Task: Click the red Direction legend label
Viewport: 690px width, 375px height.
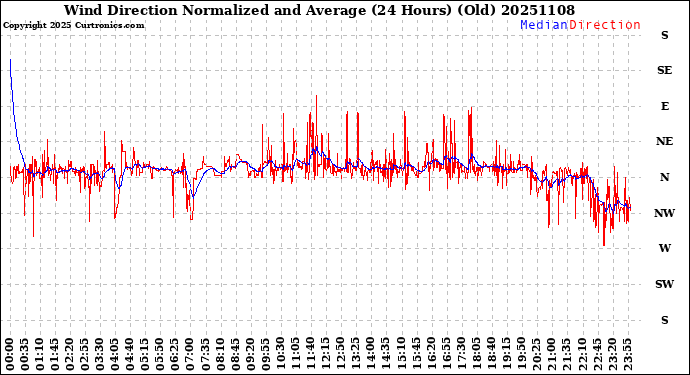Action: click(605, 25)
